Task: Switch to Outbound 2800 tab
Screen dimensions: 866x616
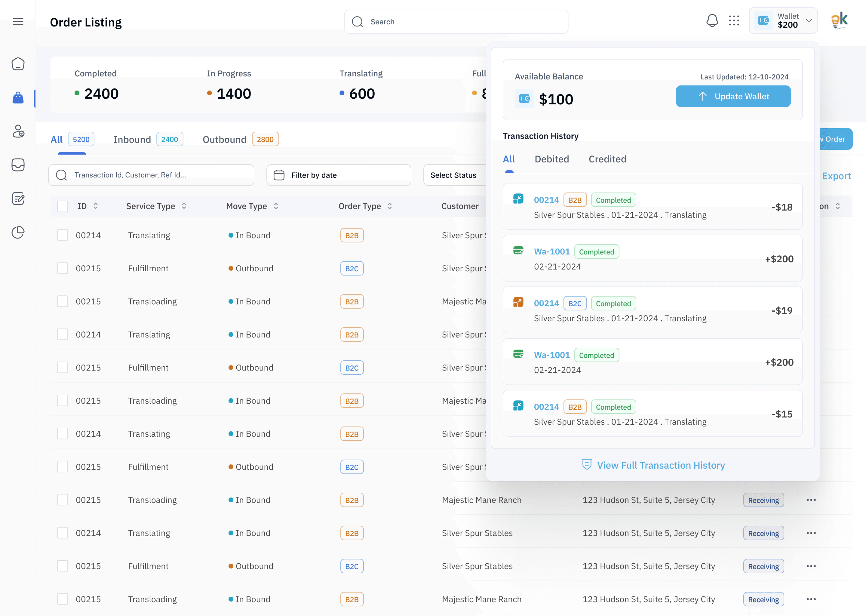Action: [x=241, y=139]
